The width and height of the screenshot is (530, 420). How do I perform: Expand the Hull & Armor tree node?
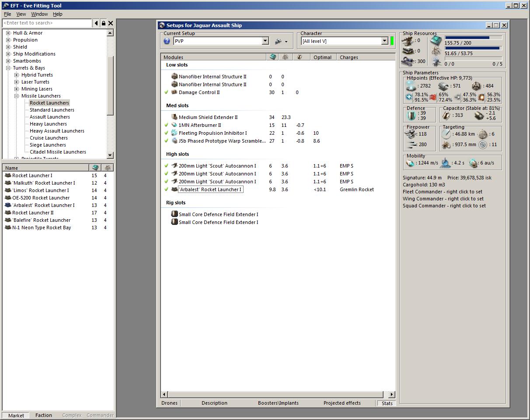(x=8, y=33)
